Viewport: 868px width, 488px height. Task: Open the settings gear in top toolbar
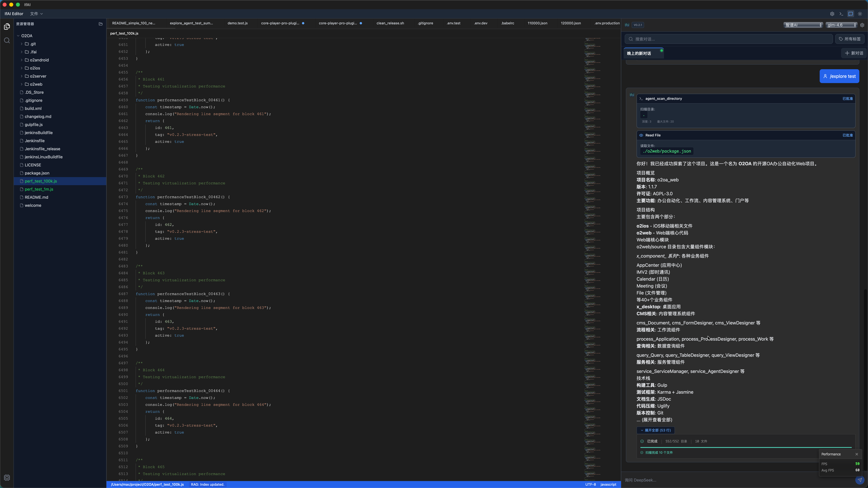click(832, 14)
